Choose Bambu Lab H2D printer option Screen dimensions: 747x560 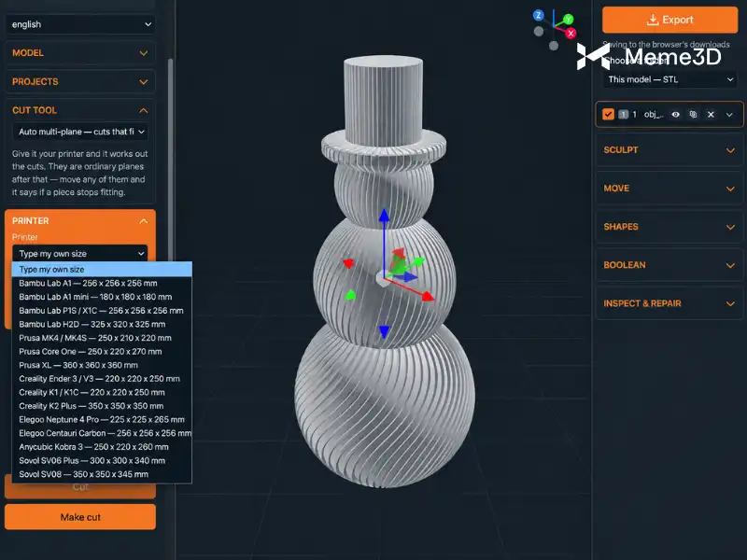(x=102, y=324)
